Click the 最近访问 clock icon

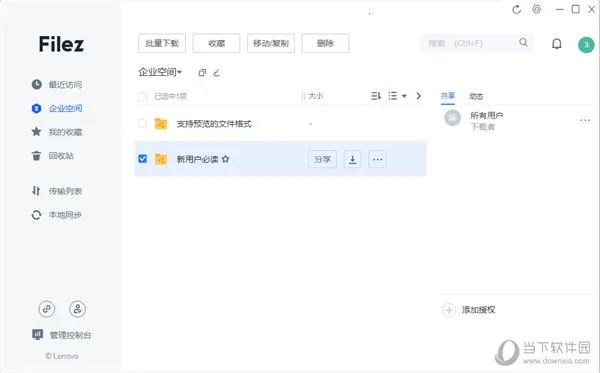pos(36,84)
